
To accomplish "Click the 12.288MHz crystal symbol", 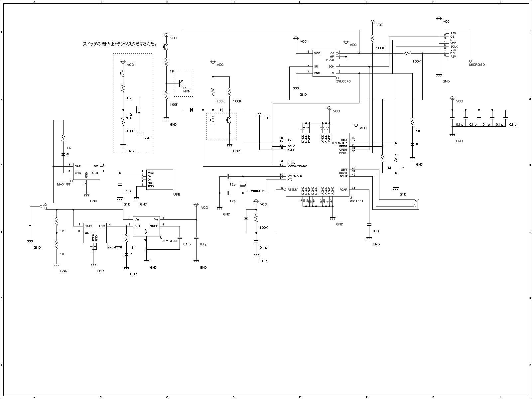I will (243, 184).
